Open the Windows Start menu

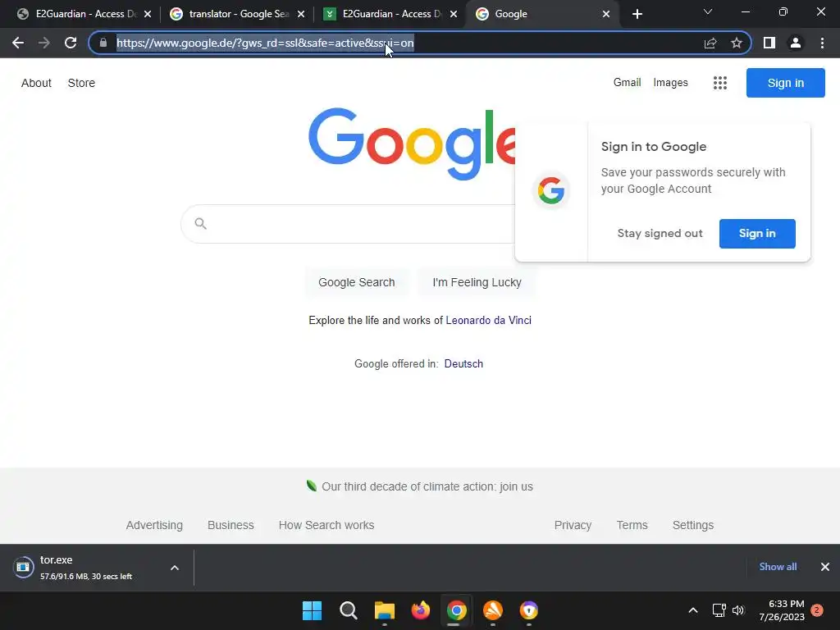click(312, 610)
